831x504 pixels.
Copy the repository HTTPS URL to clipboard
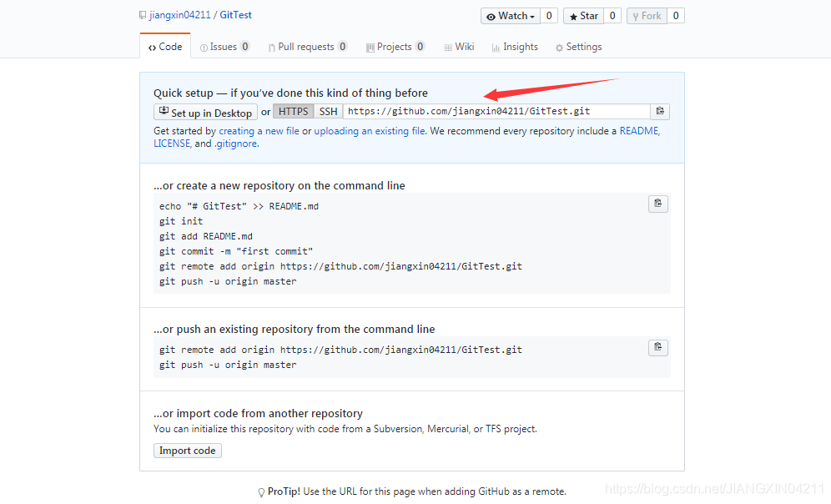pyautogui.click(x=660, y=111)
